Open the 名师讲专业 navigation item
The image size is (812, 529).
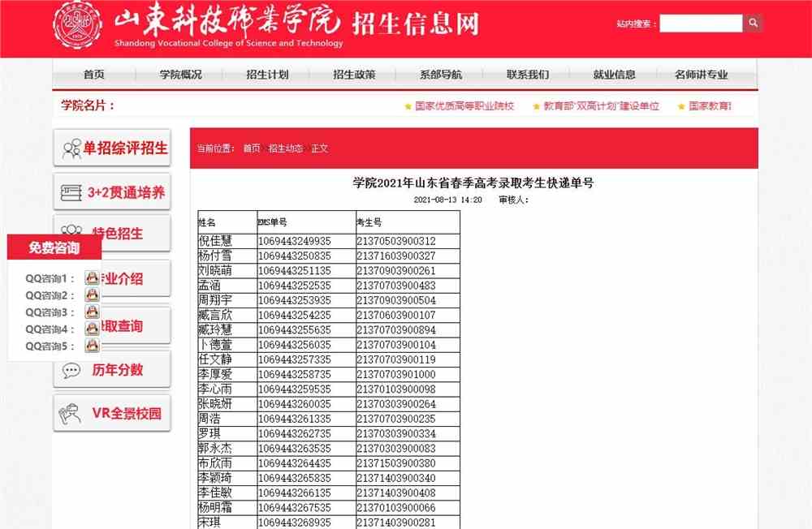point(702,75)
